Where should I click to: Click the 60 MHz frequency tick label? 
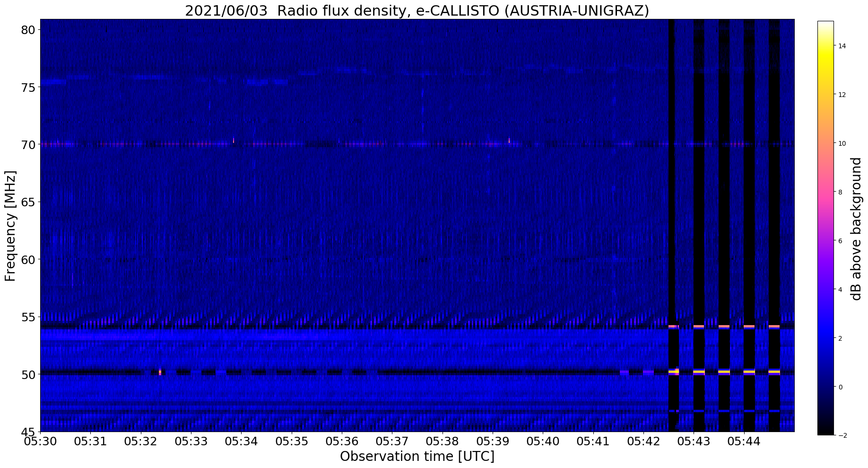coord(28,259)
